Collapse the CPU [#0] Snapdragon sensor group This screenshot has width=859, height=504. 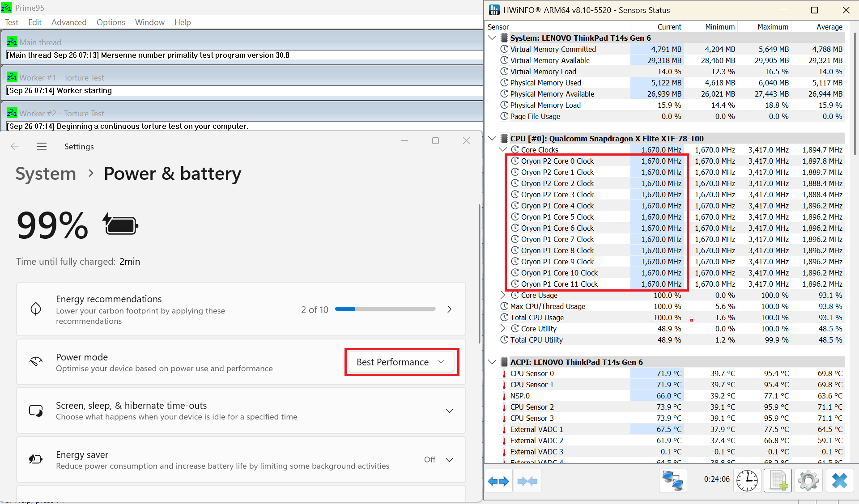(x=492, y=139)
